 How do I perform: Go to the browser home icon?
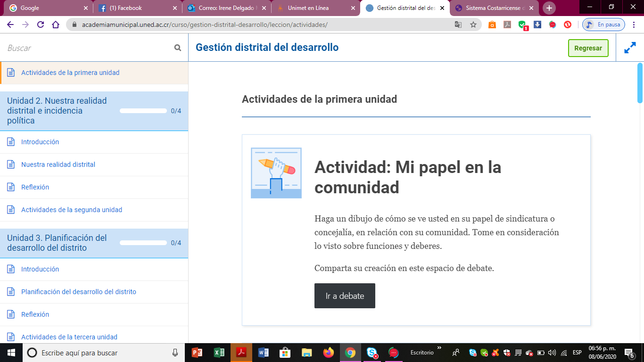56,25
